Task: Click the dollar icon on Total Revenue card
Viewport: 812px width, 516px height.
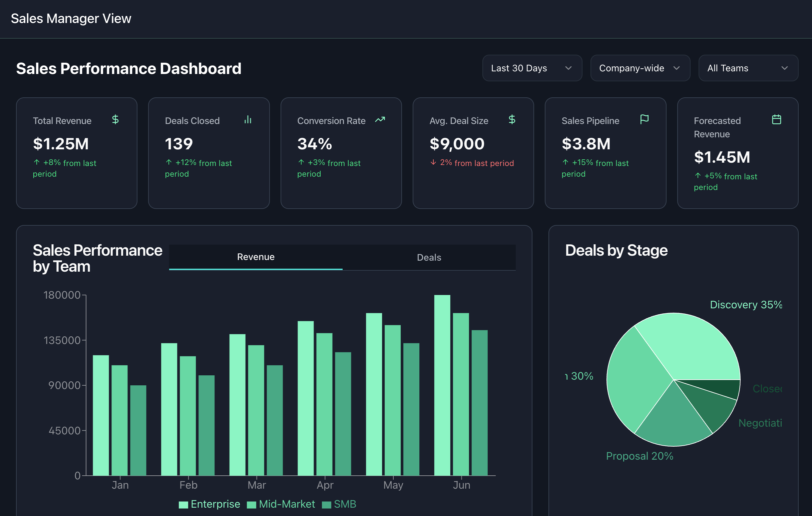Action: tap(115, 120)
